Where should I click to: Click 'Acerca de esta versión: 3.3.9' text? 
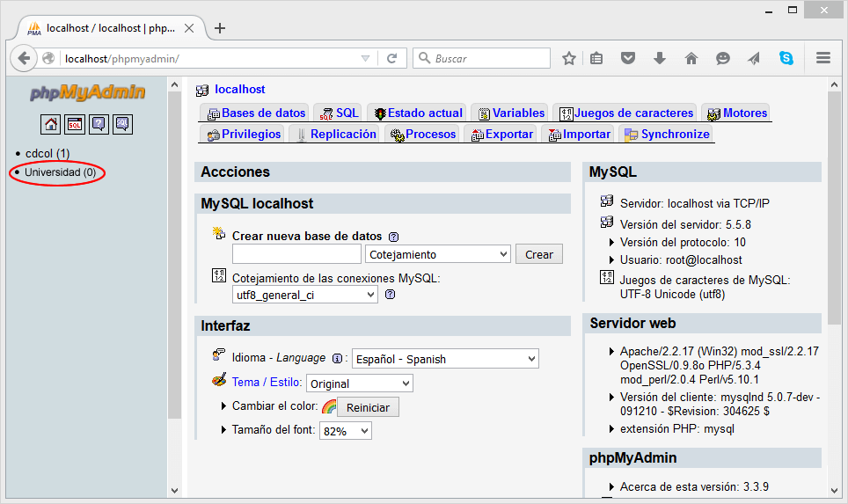pyautogui.click(x=694, y=486)
